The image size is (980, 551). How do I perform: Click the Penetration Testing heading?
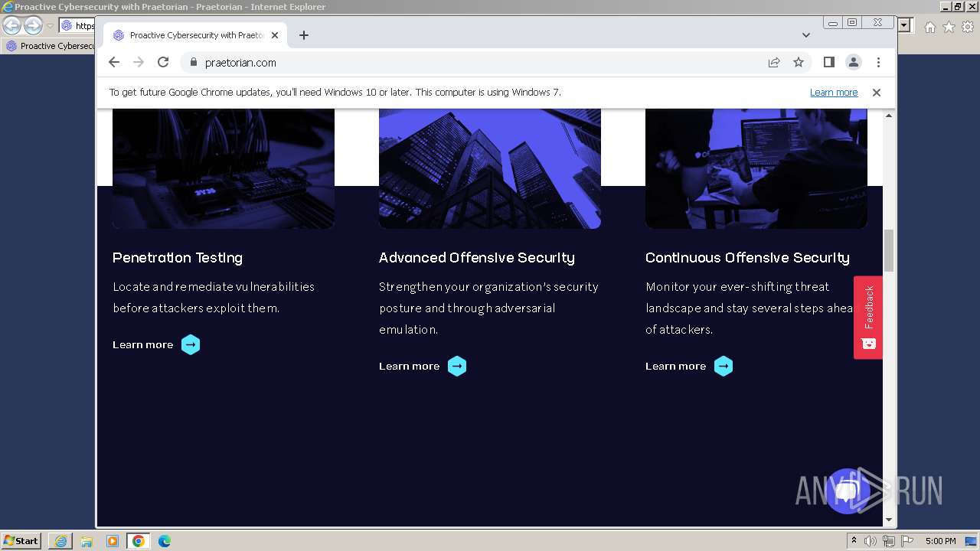[x=178, y=258]
